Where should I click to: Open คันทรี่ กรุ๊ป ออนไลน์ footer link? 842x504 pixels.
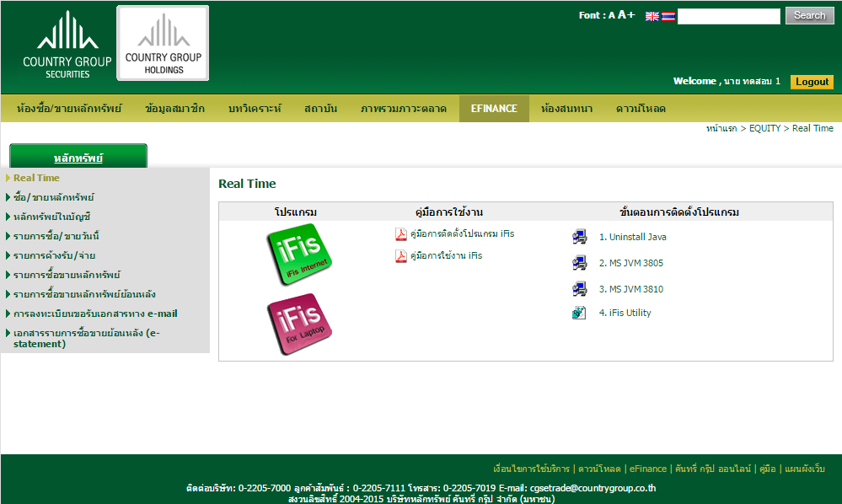click(712, 469)
